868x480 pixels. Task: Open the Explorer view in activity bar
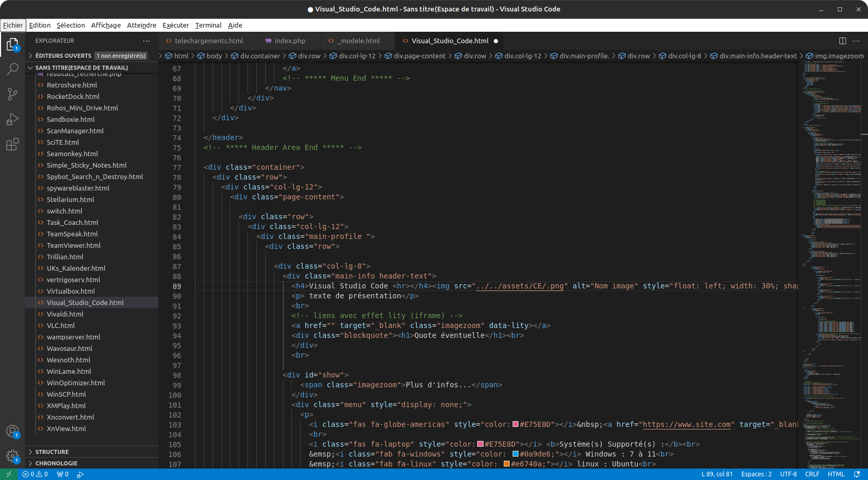(12, 45)
